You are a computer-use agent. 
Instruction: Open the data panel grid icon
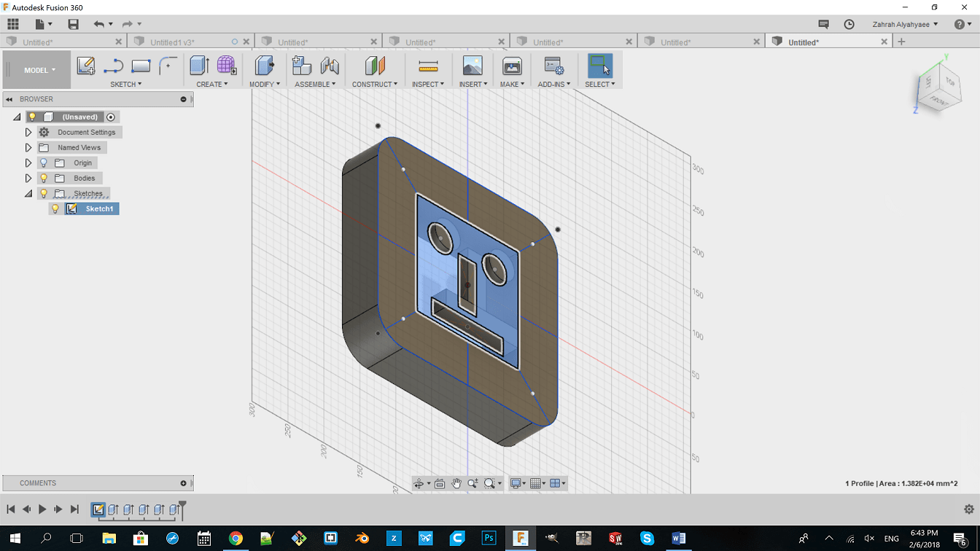[13, 24]
